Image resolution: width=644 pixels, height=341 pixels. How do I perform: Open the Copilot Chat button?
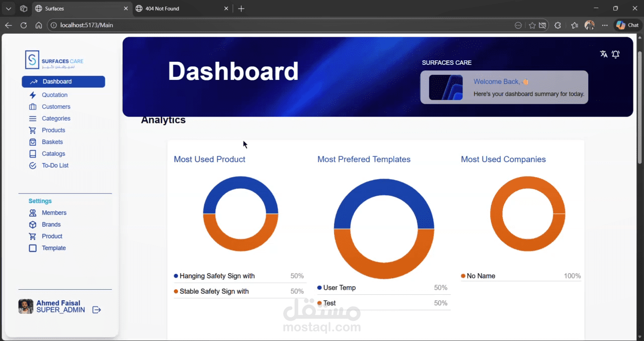[x=627, y=25]
